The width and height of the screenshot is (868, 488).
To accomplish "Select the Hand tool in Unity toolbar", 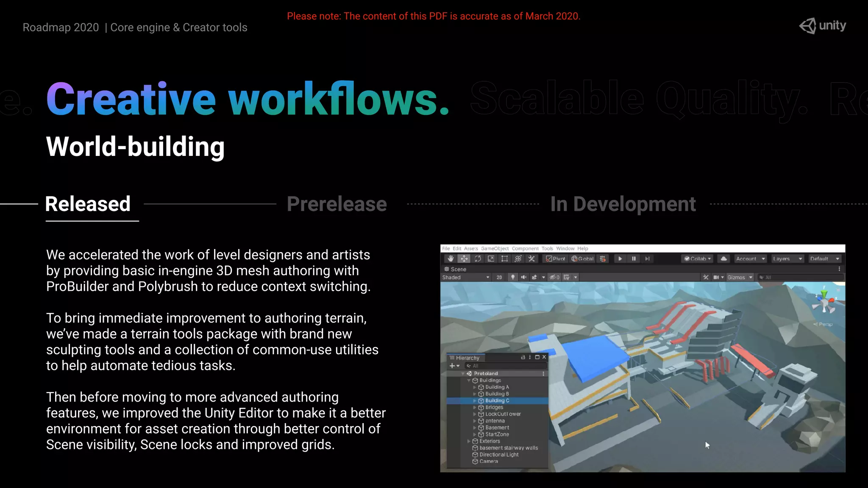I will [x=451, y=259].
